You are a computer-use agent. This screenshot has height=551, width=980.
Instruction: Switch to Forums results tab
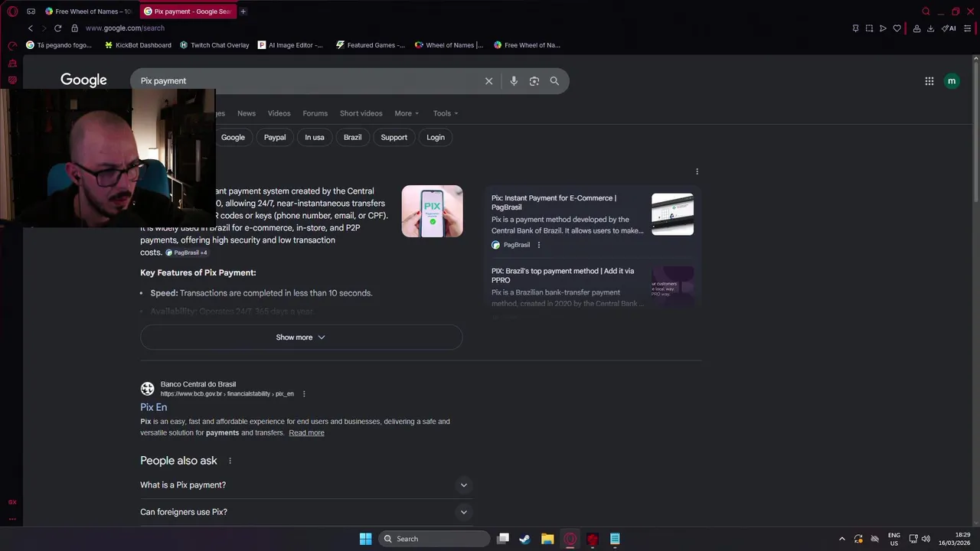tap(315, 113)
